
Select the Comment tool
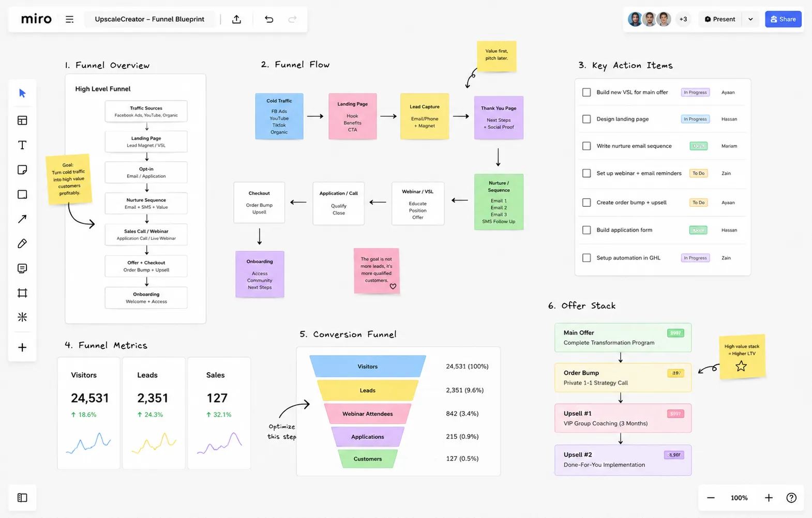(22, 268)
